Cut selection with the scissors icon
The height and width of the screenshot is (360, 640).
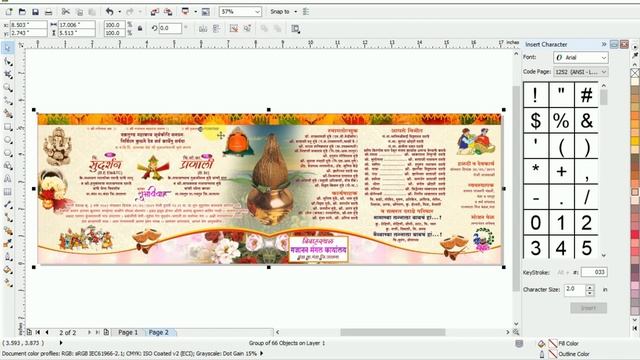pos(66,12)
